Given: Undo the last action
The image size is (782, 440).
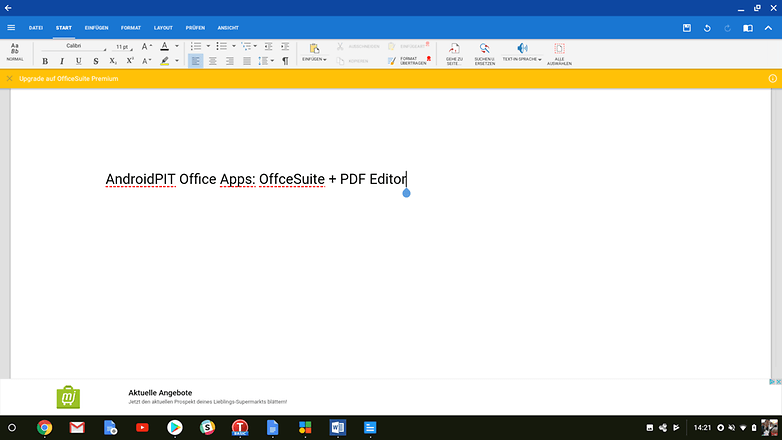Looking at the screenshot, I should pos(707,28).
